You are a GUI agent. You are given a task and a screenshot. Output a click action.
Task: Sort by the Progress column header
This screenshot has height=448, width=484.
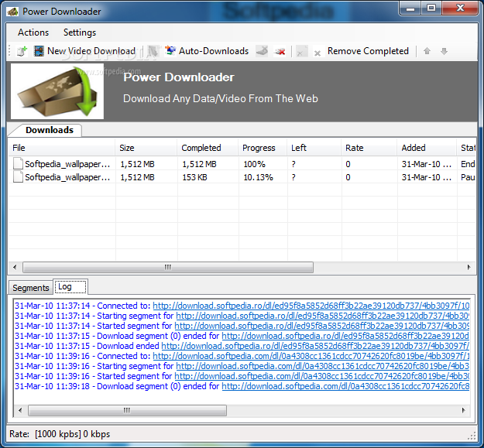coord(263,148)
